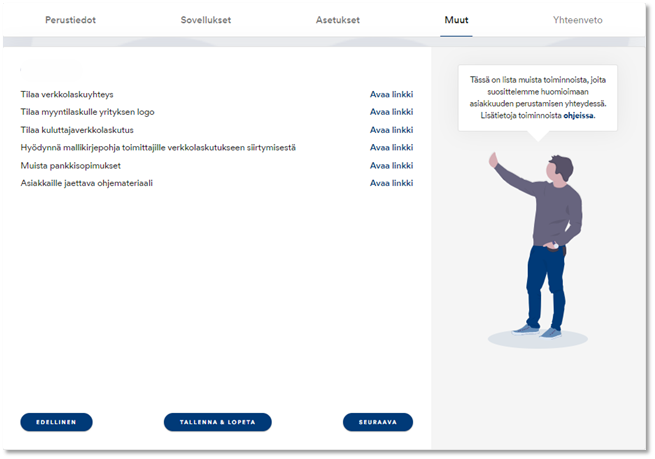Screen dimensions: 655x459
Task: Click the pointing man illustration
Action: [538, 250]
